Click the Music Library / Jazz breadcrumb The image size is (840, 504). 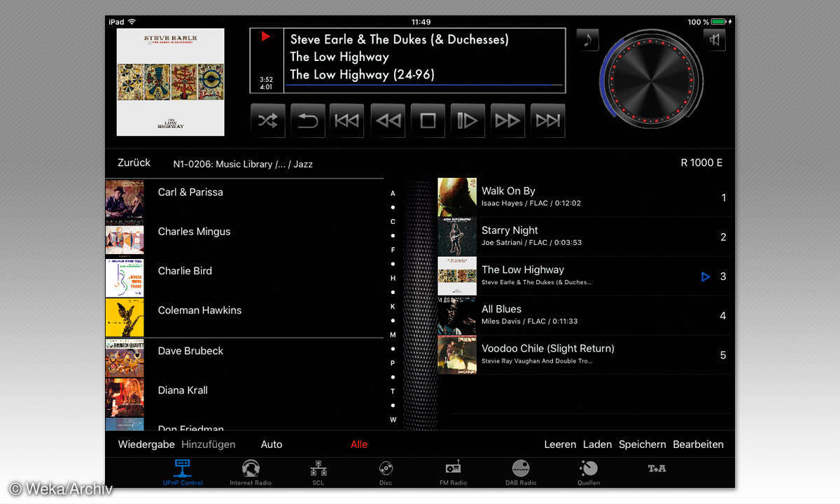point(243,164)
